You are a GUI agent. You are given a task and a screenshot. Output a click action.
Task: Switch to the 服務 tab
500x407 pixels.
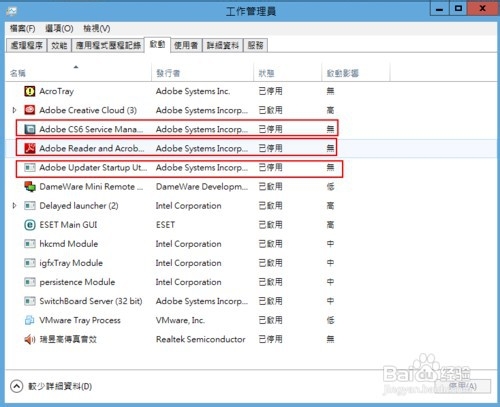tap(256, 45)
